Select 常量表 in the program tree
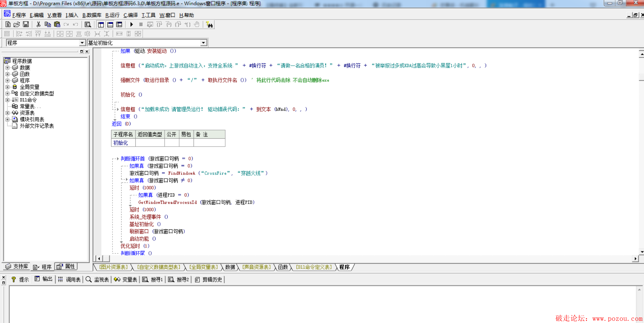This screenshot has height=323, width=644. pos(30,106)
